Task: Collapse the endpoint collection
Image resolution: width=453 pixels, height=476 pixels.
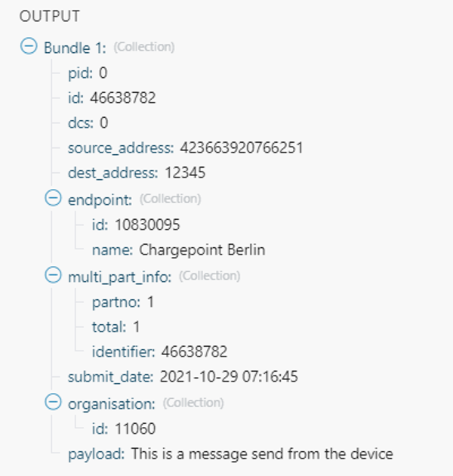Action: point(53,199)
